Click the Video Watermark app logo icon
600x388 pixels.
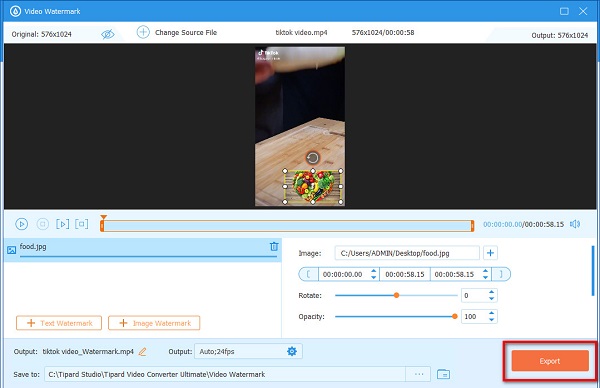pyautogui.click(x=15, y=11)
